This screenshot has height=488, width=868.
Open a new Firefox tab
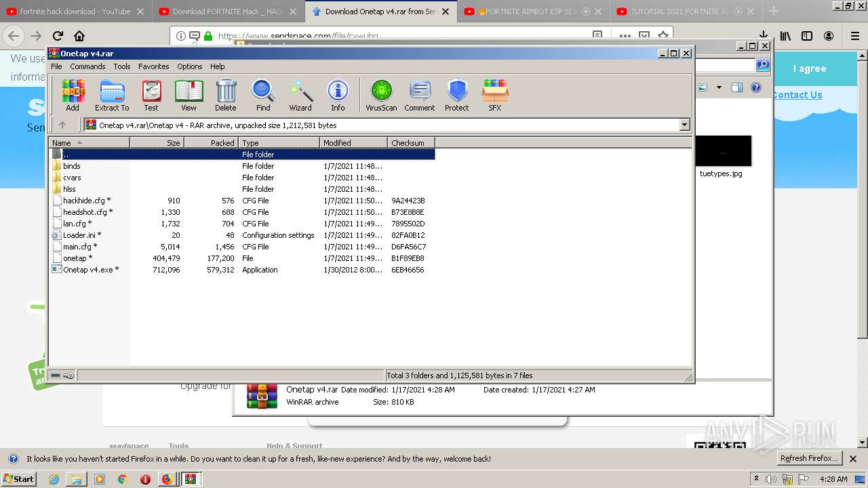[774, 12]
